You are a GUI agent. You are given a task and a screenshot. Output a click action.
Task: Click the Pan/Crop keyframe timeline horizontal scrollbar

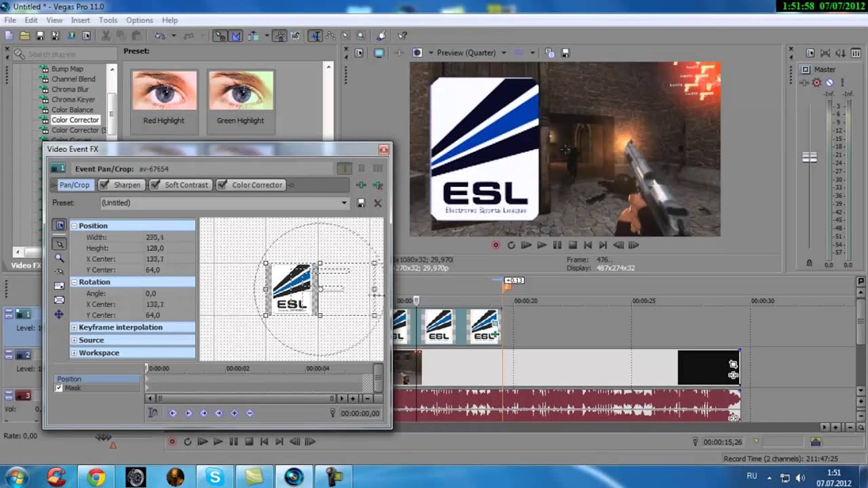point(246,399)
